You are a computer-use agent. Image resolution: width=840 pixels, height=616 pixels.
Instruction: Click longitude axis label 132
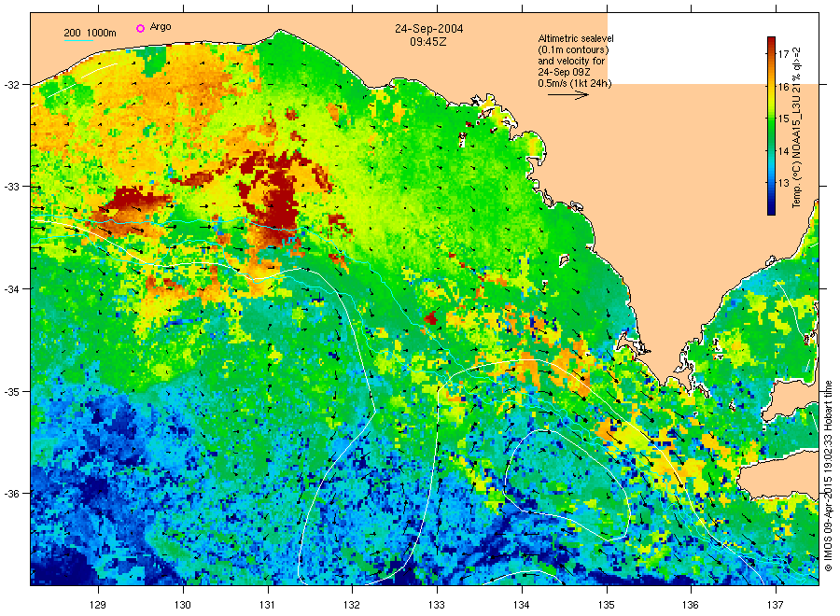tap(352, 605)
